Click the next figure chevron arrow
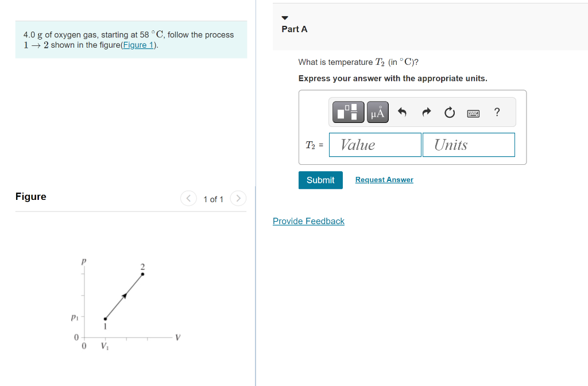This screenshot has height=386, width=588. [238, 198]
